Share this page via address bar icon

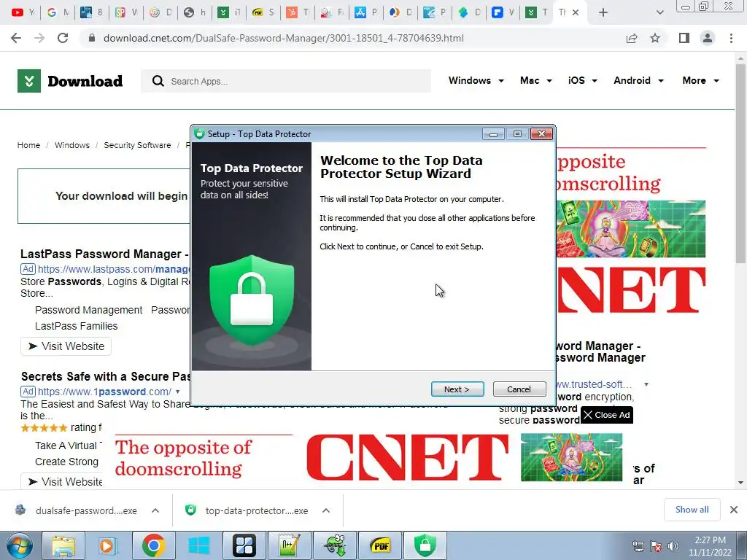[x=632, y=38]
